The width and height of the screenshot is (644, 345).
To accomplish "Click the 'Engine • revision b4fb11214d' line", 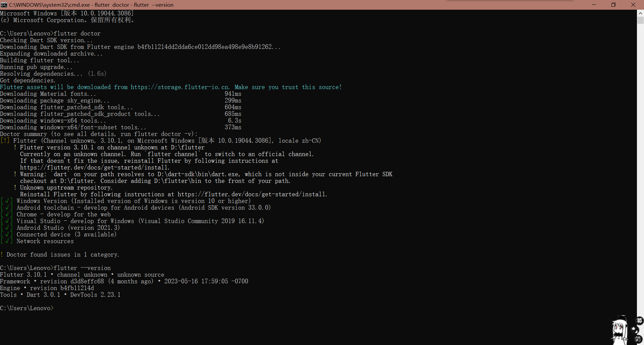I will (x=47, y=288).
